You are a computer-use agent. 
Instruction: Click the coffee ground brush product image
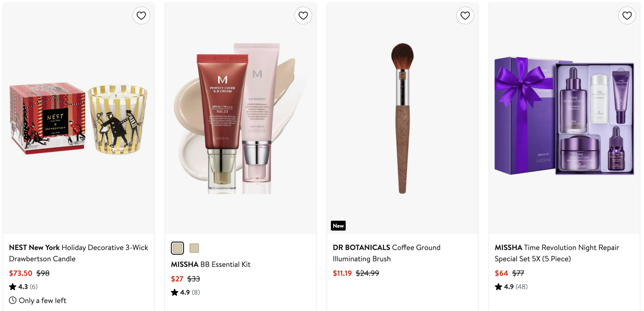coord(402,118)
